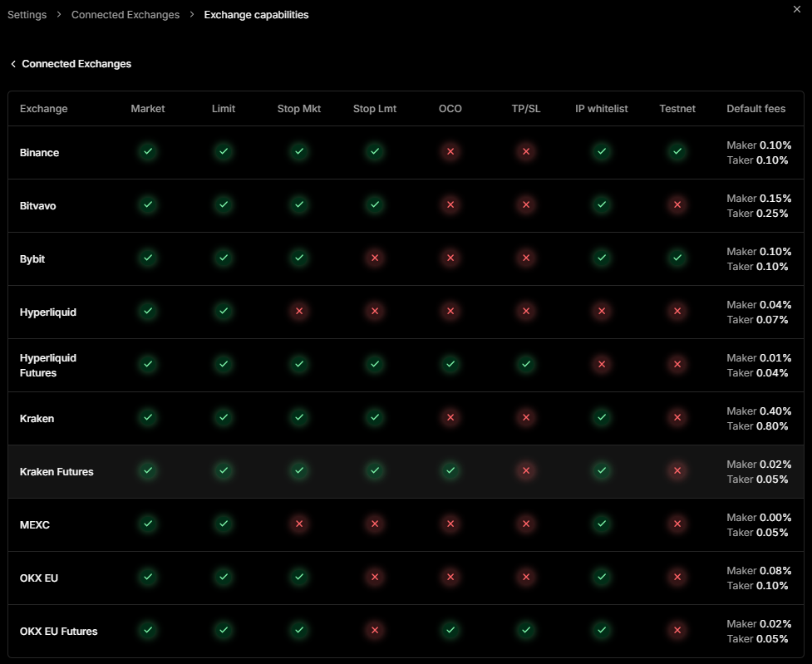The width and height of the screenshot is (812, 664).
Task: Click the Exchange column header
Action: click(43, 109)
